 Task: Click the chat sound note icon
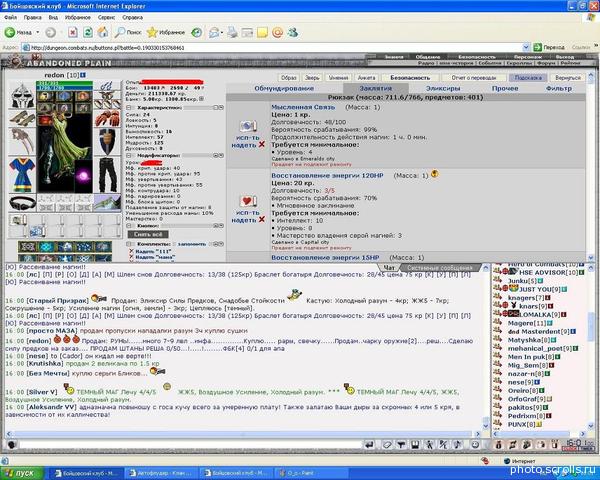pos(457,444)
